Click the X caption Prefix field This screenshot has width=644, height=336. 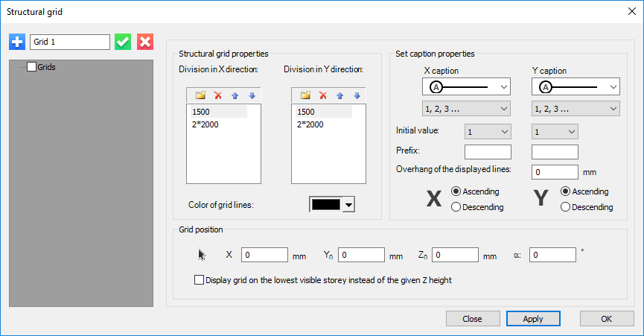488,151
